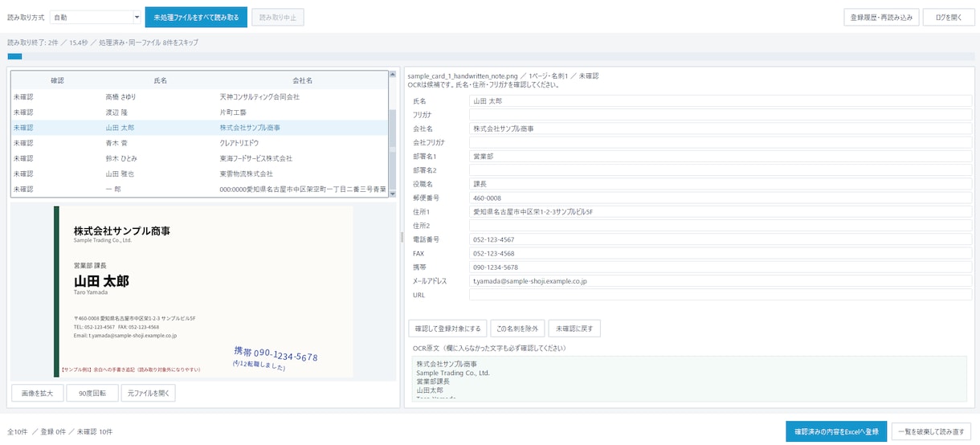Click the 住所1 address field
The image size is (980, 445).
coord(721,212)
